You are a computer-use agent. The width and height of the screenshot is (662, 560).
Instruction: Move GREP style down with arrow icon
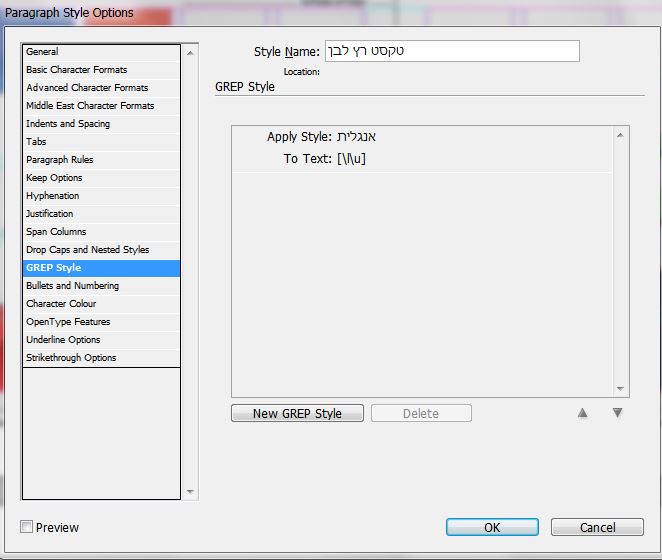click(617, 413)
